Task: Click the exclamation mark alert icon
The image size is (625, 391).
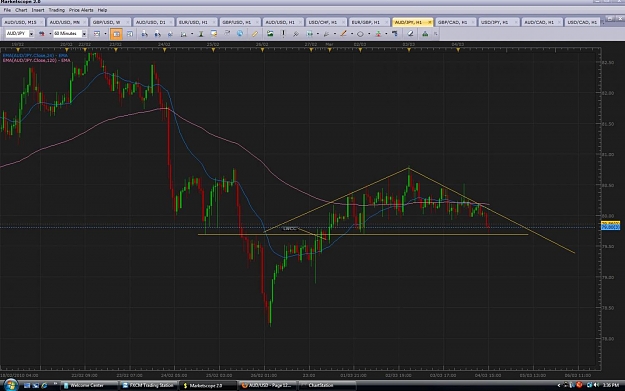Action: pos(283,33)
